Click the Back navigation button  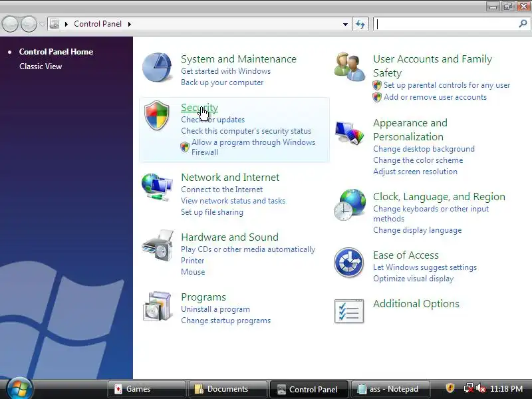pos(10,25)
